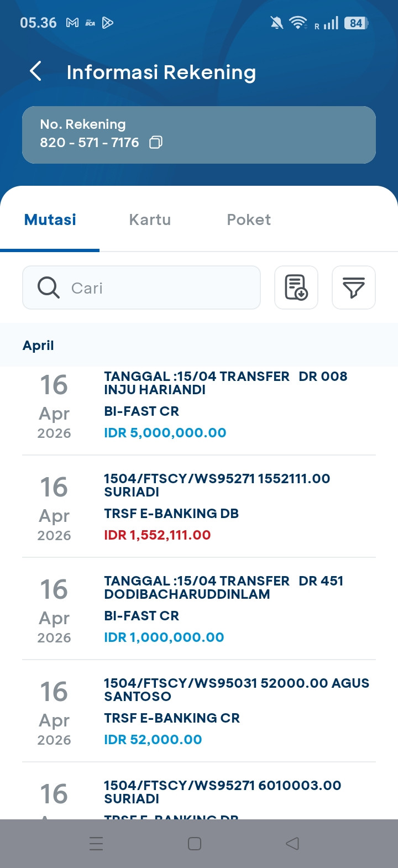
Task: Open Android recent apps menu icon
Action: tap(96, 843)
